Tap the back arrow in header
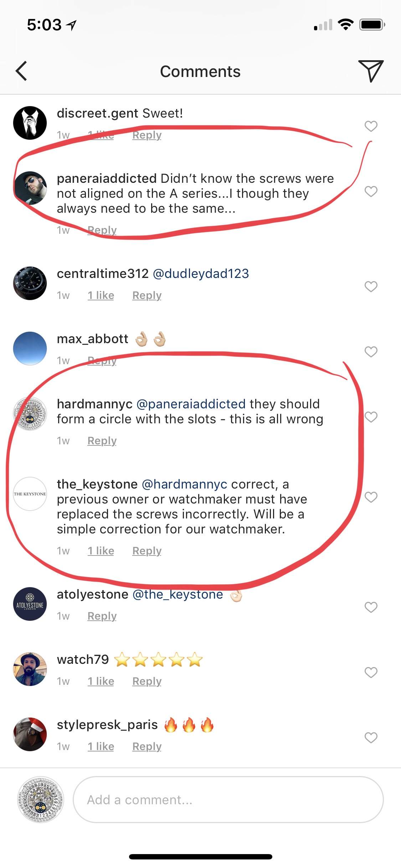401x868 pixels. click(21, 71)
